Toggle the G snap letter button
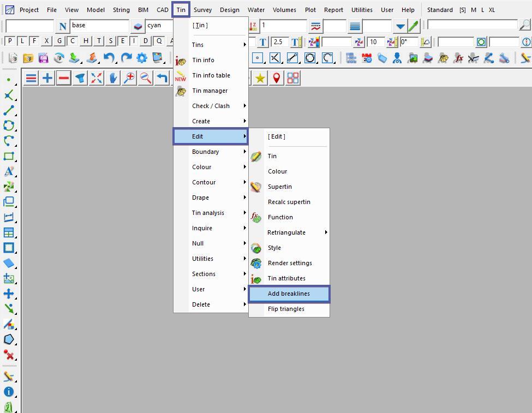Viewport: 532px width, 413px height. (59, 41)
